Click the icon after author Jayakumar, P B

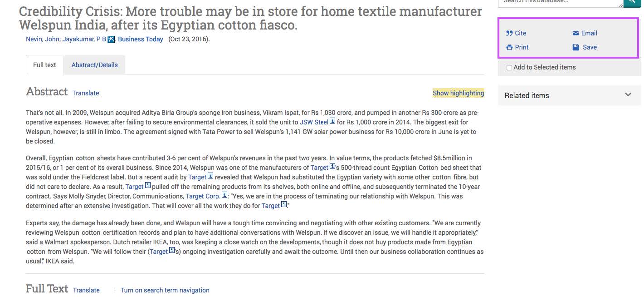click(111, 40)
